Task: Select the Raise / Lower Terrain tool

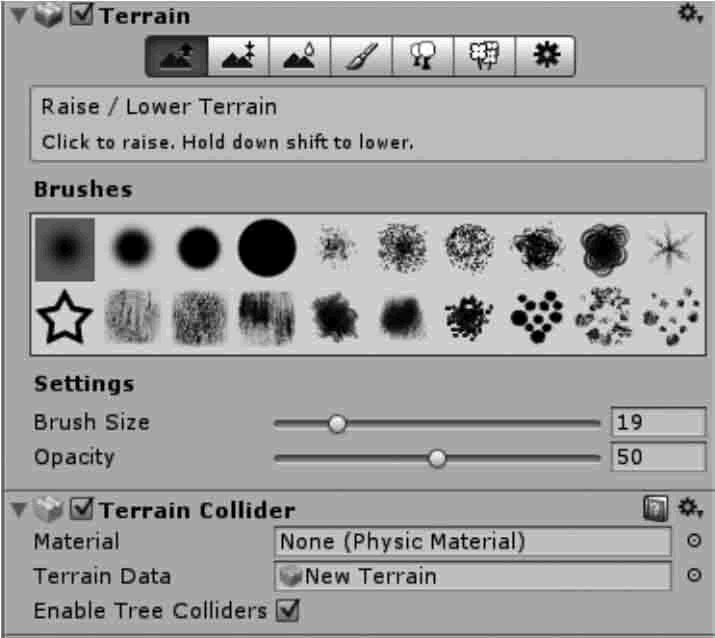Action: (x=177, y=58)
